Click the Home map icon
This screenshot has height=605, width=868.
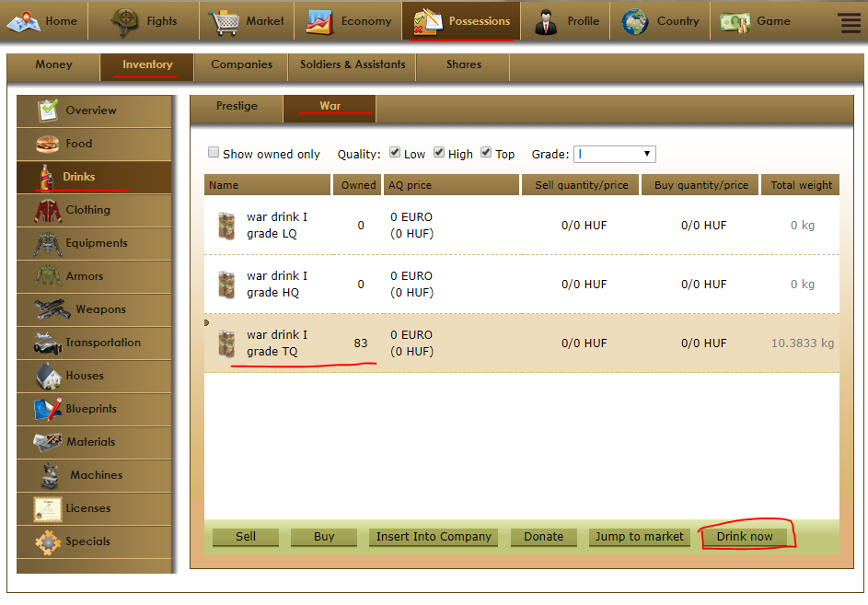24,21
